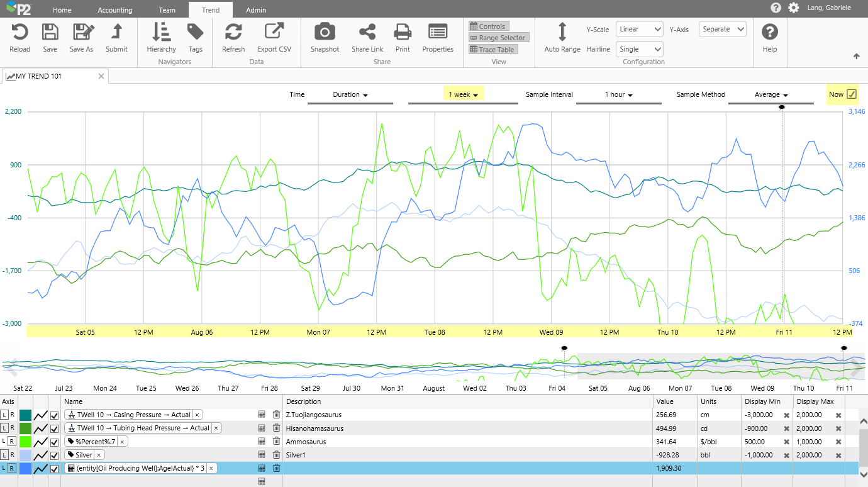
Task: Delete the Silver trace with trash icon
Action: (276, 455)
